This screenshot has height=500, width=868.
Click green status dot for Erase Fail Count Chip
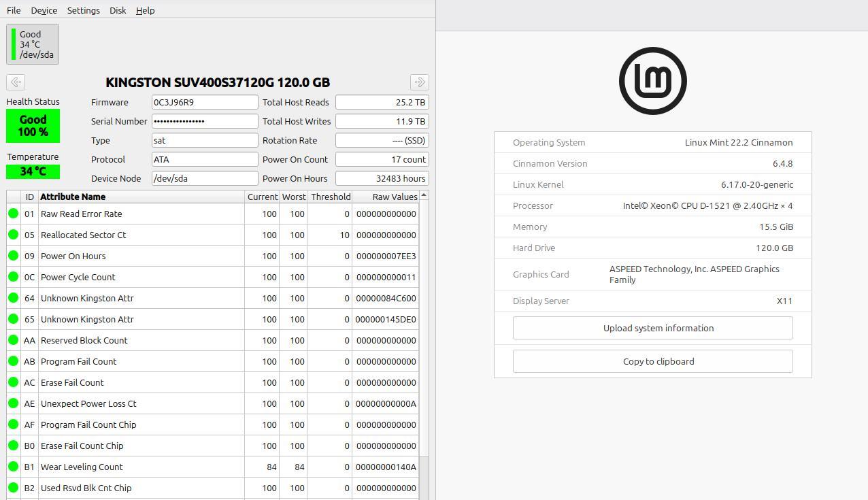(13, 446)
